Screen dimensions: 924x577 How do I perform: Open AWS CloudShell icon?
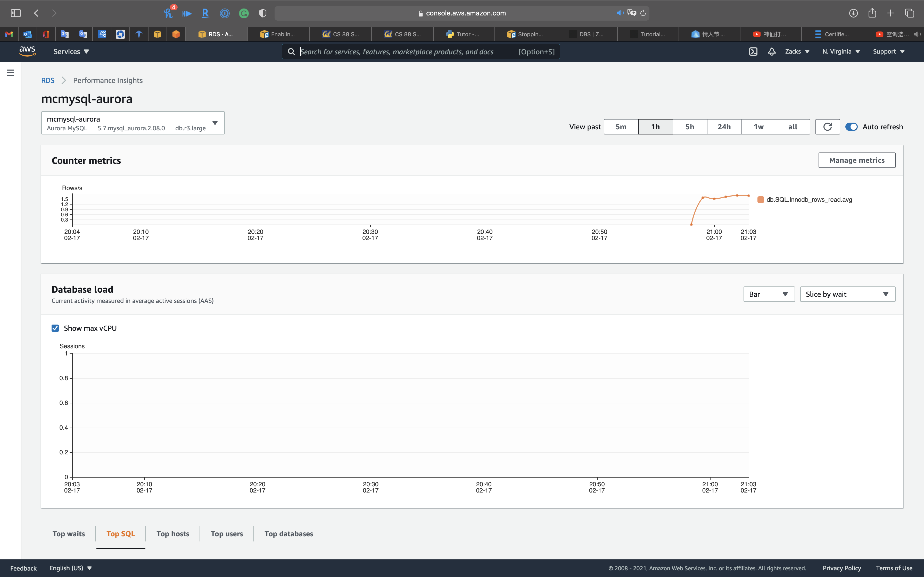pos(753,52)
